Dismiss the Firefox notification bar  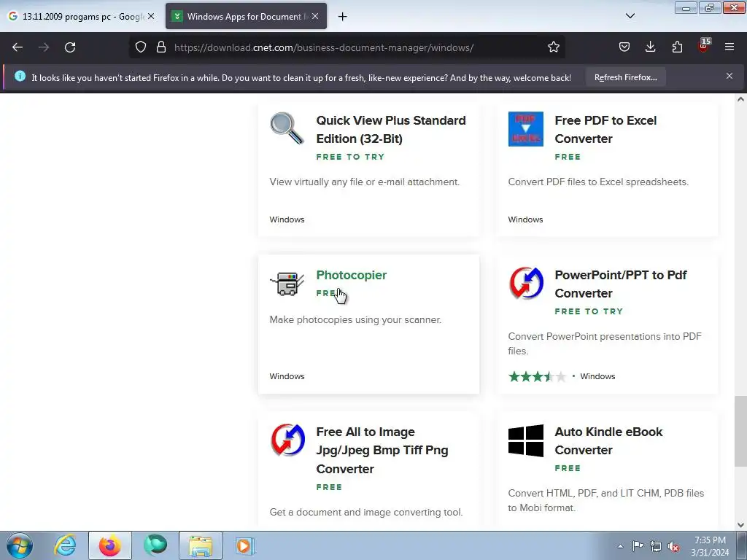729,76
